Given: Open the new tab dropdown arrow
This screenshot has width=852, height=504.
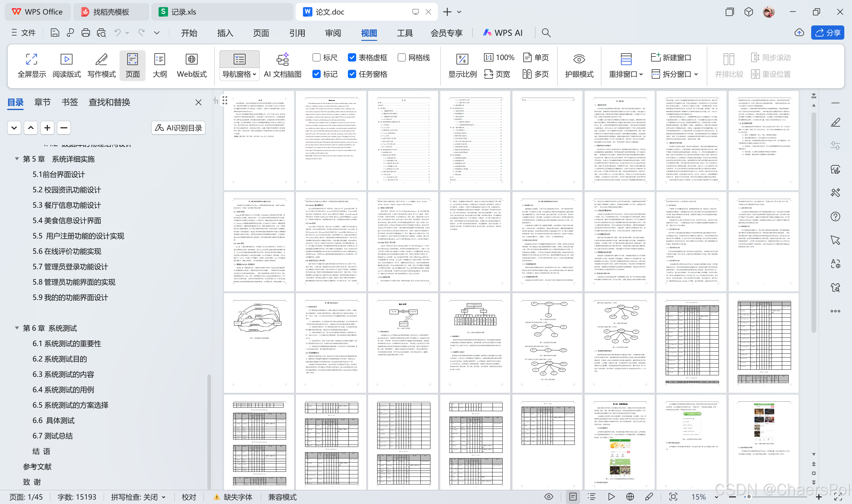Looking at the screenshot, I should coord(459,12).
